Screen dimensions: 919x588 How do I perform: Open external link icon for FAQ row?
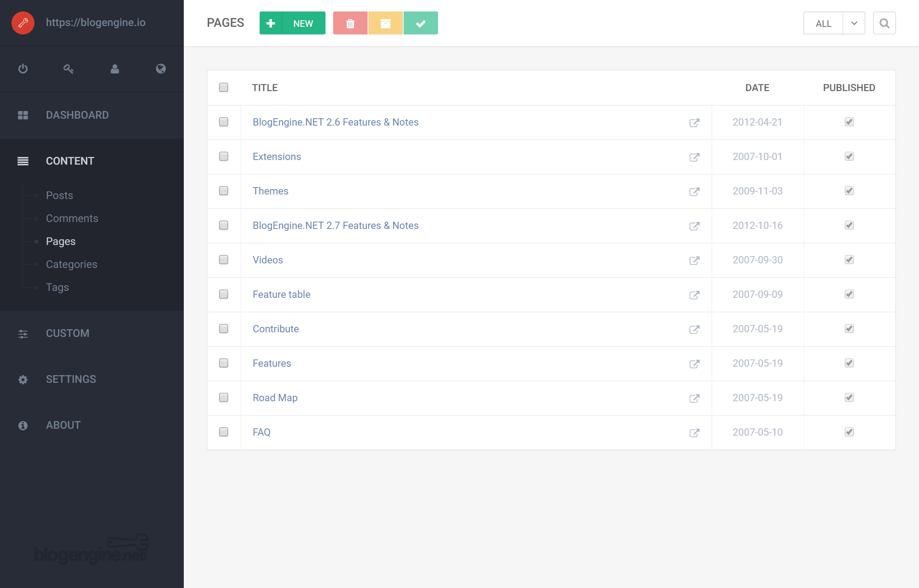pos(695,433)
